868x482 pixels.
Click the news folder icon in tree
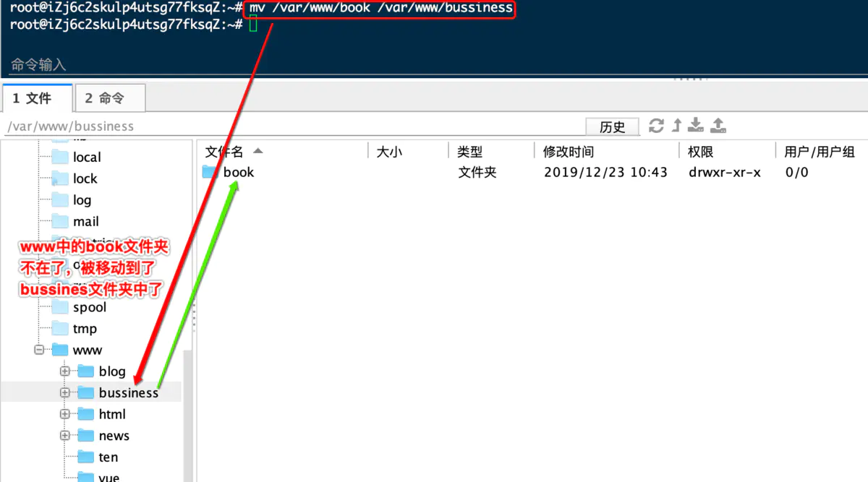coord(86,436)
